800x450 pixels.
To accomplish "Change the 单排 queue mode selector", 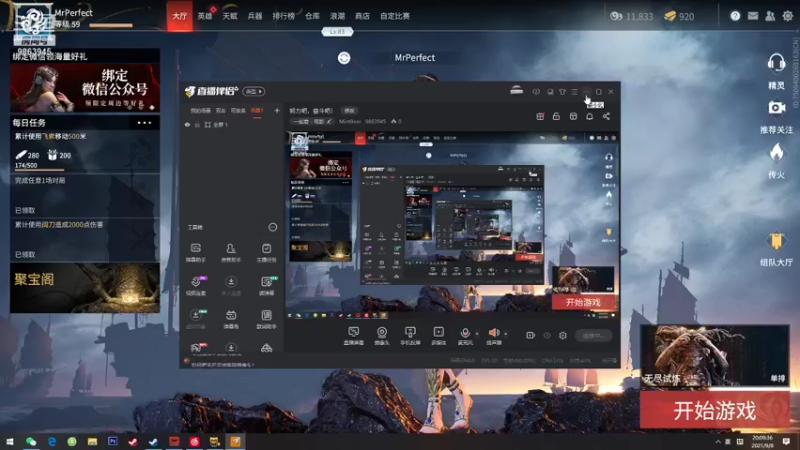I will [x=778, y=378].
